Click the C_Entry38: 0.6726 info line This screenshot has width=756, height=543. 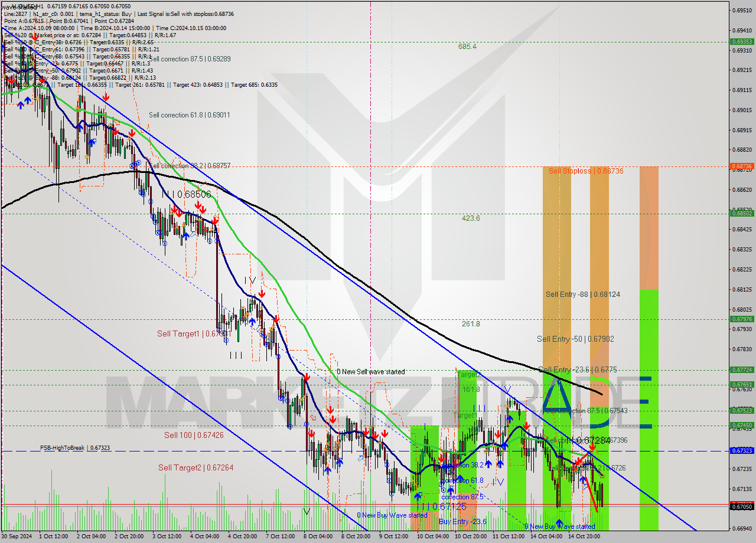pos(79,42)
